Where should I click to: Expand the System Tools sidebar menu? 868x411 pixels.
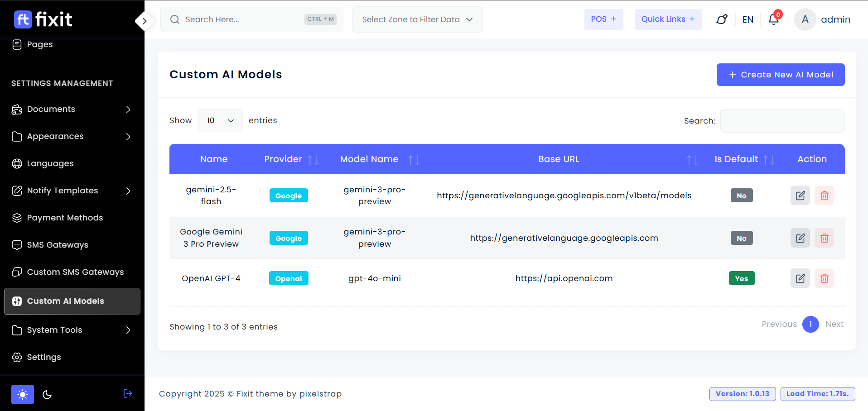(x=72, y=330)
